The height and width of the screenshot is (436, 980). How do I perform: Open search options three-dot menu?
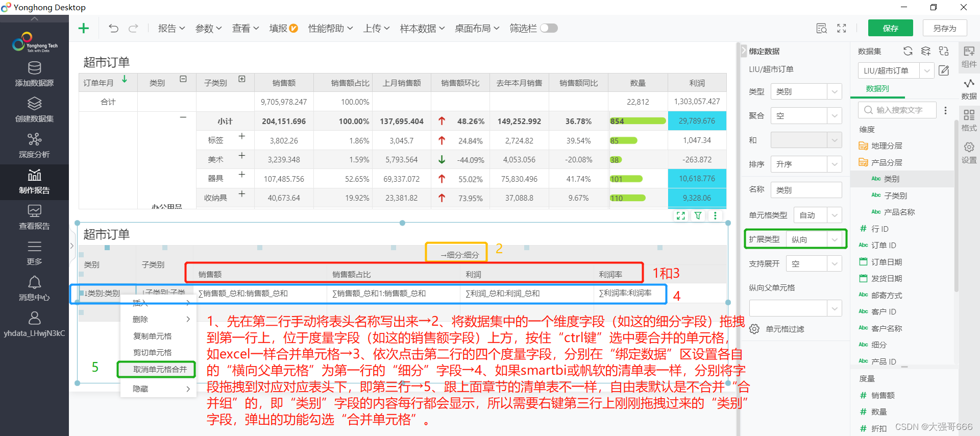point(945,110)
